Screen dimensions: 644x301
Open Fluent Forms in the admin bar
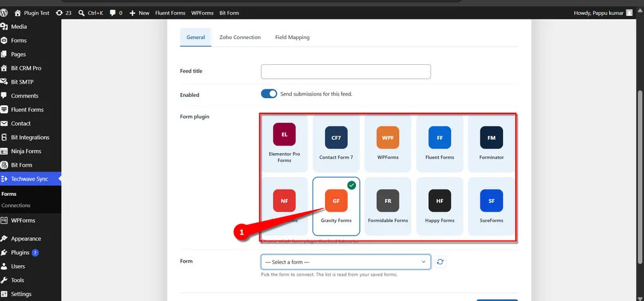[x=170, y=13]
